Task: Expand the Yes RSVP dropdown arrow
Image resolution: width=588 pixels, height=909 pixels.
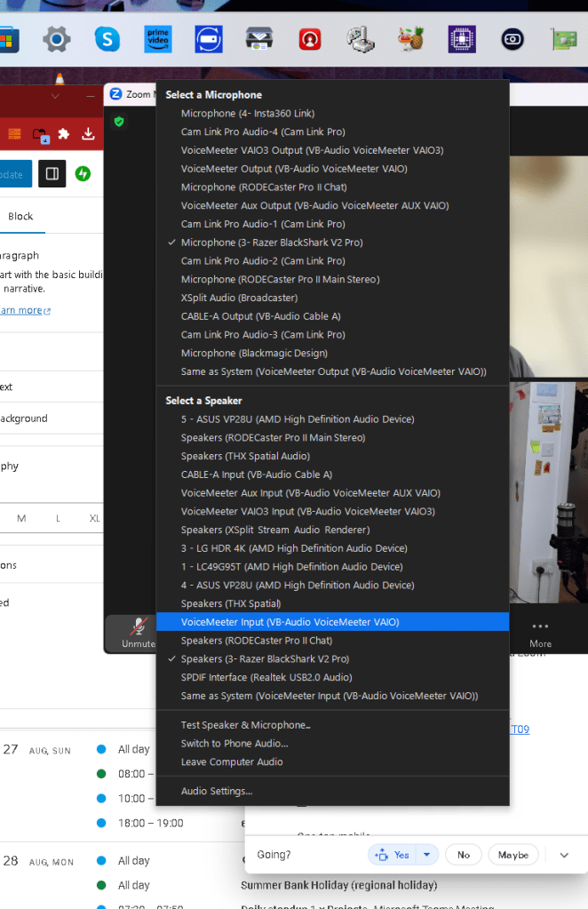Action: [x=427, y=855]
